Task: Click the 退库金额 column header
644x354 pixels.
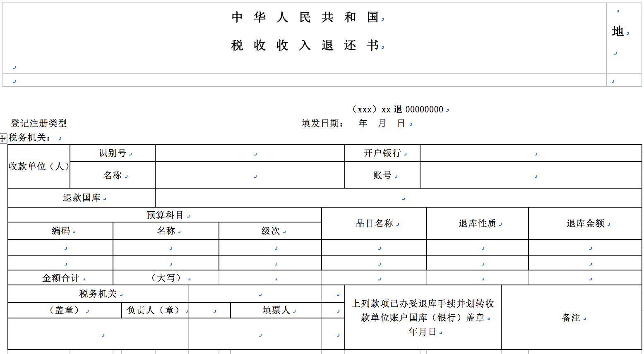Action: [585, 223]
